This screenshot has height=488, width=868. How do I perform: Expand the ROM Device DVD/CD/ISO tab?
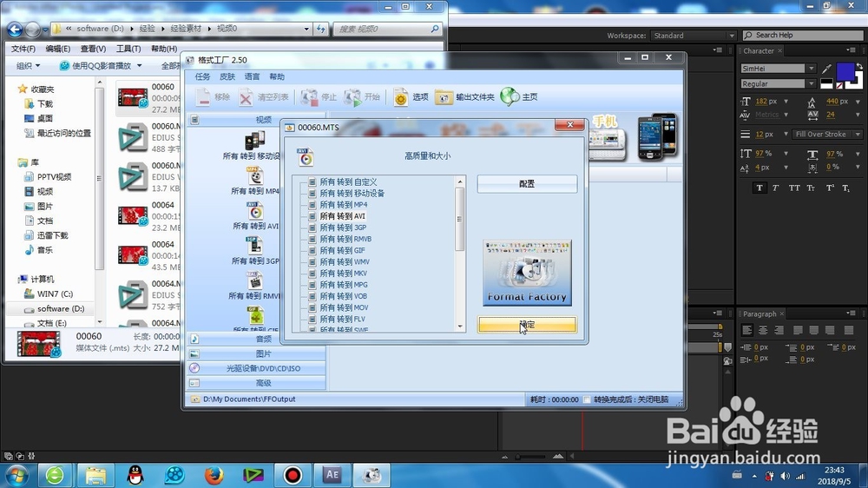click(x=257, y=368)
